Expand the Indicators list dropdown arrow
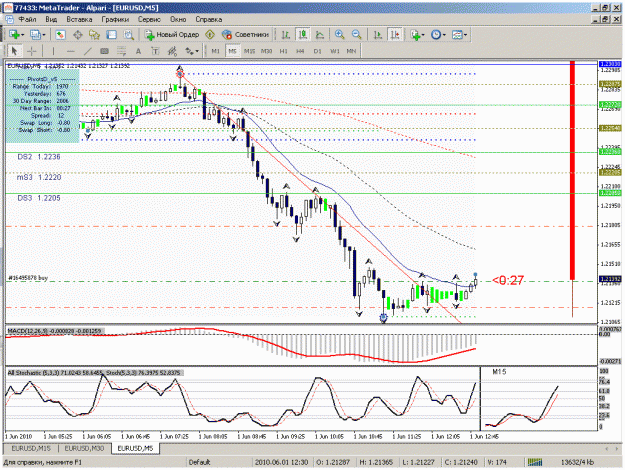Image resolution: width=625 pixels, height=470 pixels. tap(423, 35)
